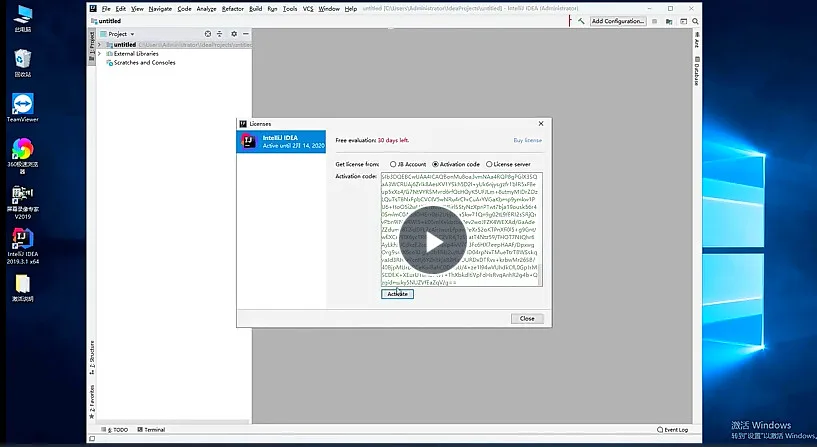Click the greyed-out Stop icon in toolbar
817x447 pixels.
coord(654,21)
